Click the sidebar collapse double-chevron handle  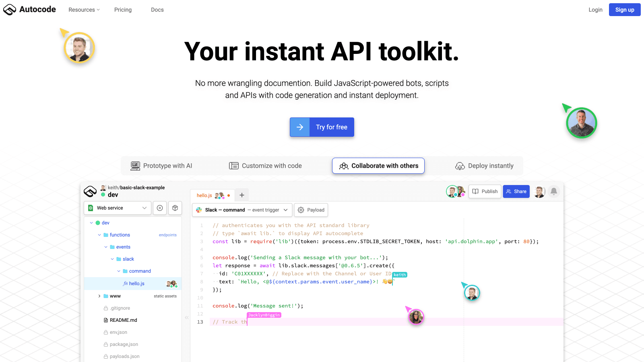tap(187, 317)
